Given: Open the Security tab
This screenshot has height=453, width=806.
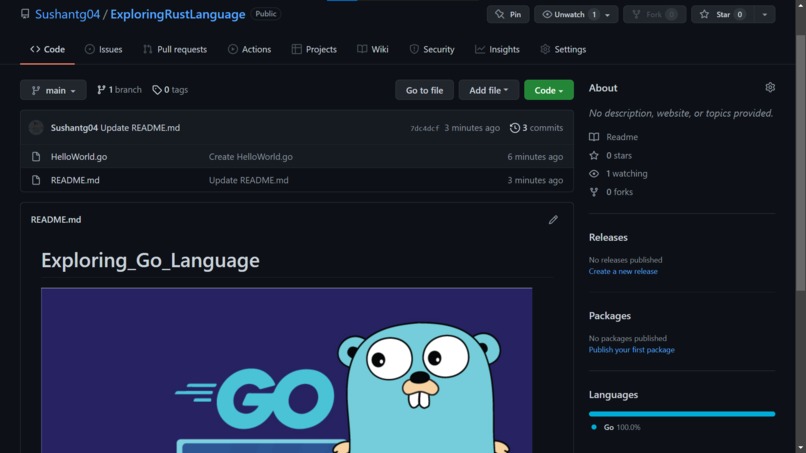Looking at the screenshot, I should [432, 49].
